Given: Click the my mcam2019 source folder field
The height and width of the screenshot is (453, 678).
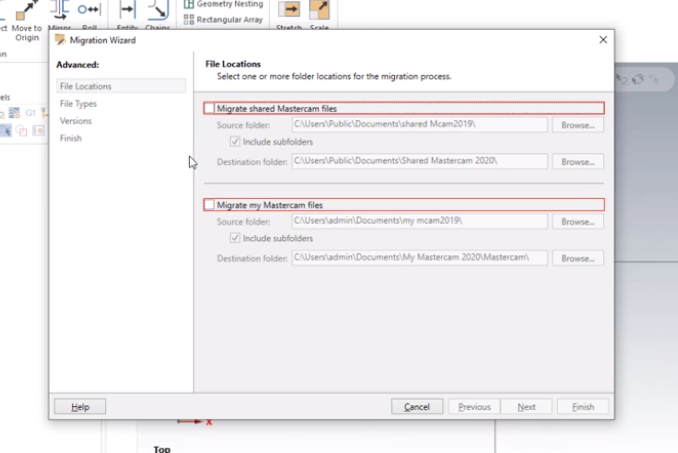Looking at the screenshot, I should tap(419, 221).
